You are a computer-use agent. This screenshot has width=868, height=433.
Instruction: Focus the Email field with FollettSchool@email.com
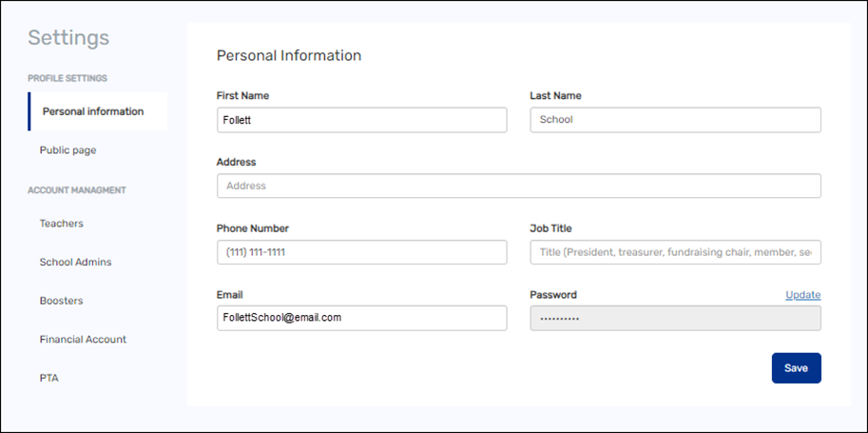[x=361, y=318]
